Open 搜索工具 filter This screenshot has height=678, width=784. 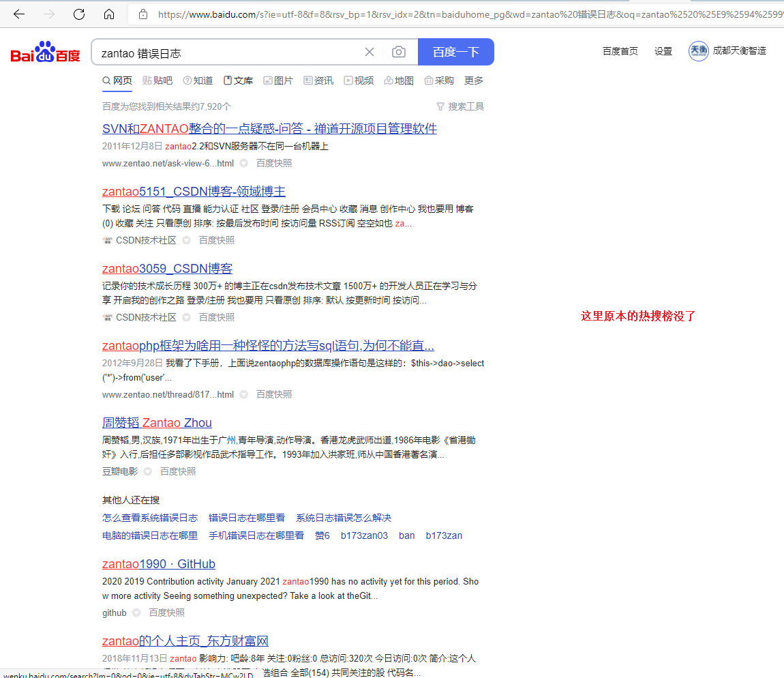[x=460, y=106]
